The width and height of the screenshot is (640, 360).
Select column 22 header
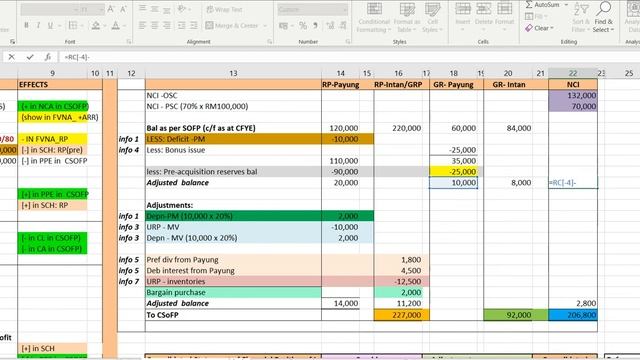point(573,73)
